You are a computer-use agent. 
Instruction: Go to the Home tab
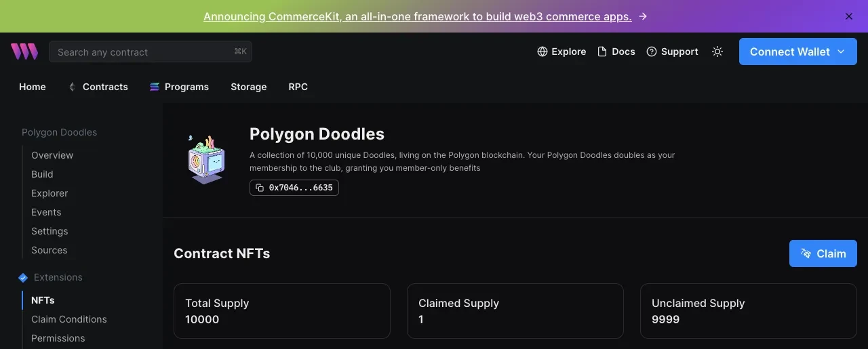33,87
